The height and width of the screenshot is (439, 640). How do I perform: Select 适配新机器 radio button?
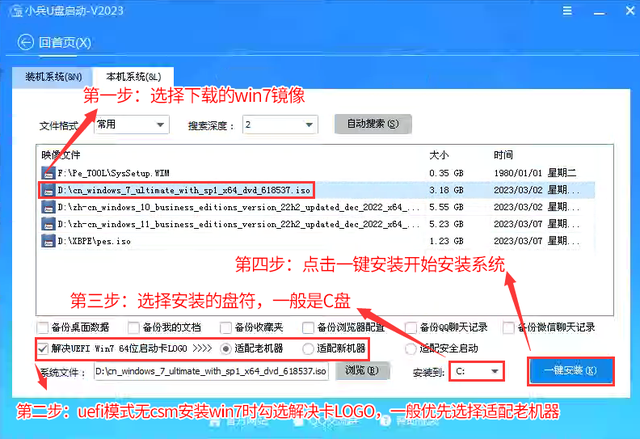[308, 349]
